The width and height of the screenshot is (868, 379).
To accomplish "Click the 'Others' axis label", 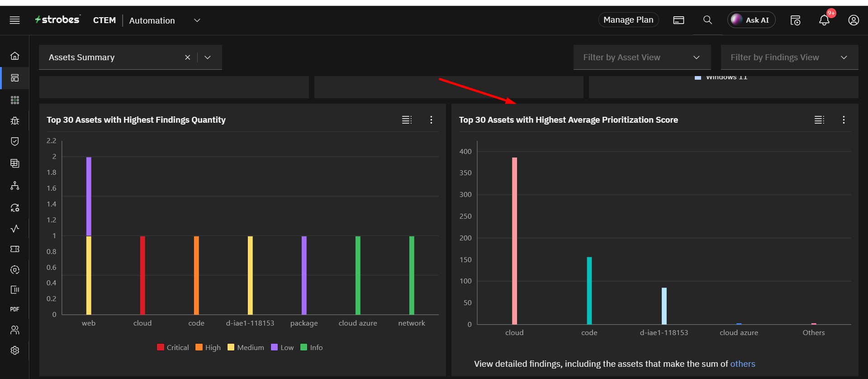I will coord(814,332).
